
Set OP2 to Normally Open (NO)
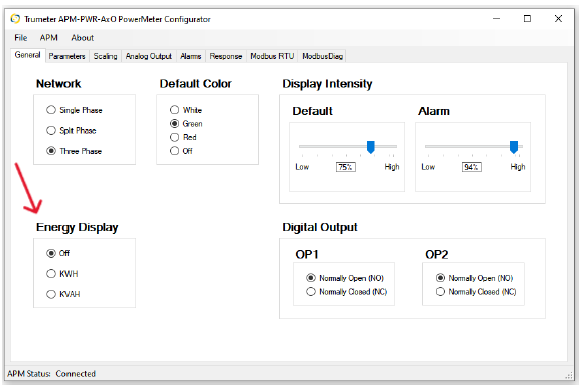point(474,278)
